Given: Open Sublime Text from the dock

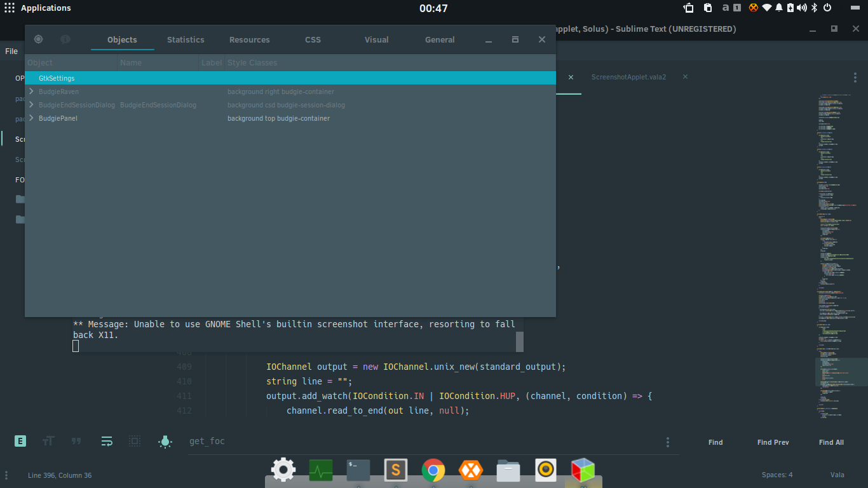Looking at the screenshot, I should point(396,470).
